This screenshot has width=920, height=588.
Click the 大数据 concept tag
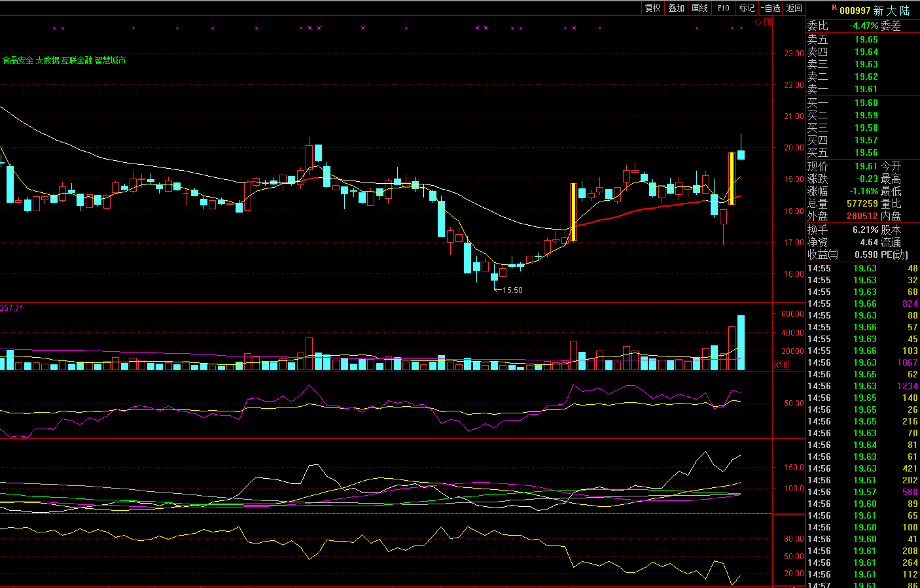(x=47, y=60)
